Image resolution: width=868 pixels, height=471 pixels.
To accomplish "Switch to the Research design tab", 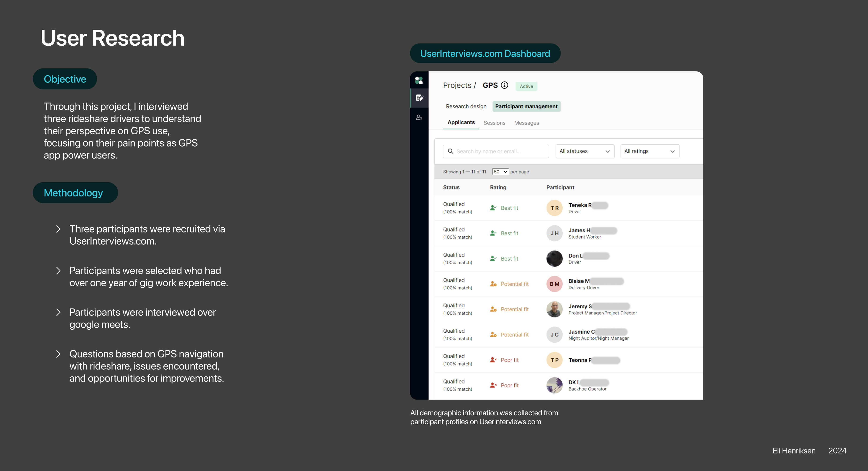I will (466, 106).
